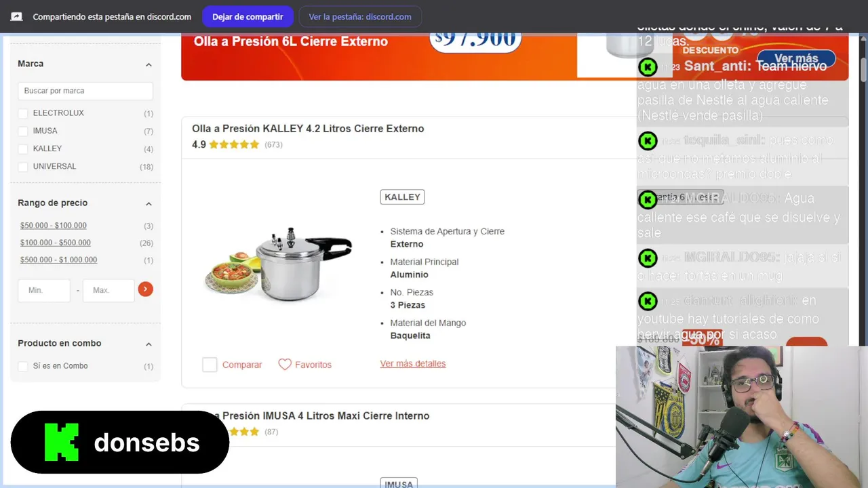The height and width of the screenshot is (488, 868).
Task: Click the red price range arrow button
Action: (145, 289)
